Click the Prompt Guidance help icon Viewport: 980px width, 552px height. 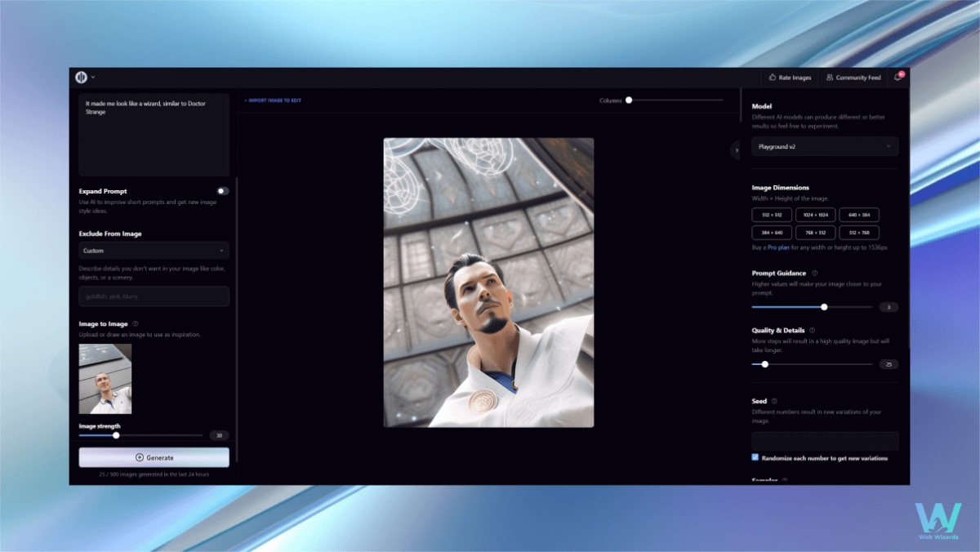click(x=815, y=274)
